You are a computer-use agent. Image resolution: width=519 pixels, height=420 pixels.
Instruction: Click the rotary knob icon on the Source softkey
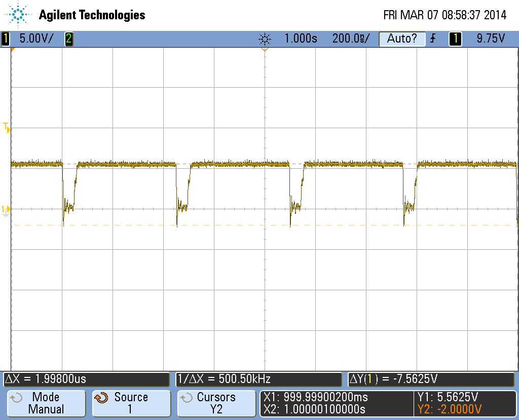(101, 398)
